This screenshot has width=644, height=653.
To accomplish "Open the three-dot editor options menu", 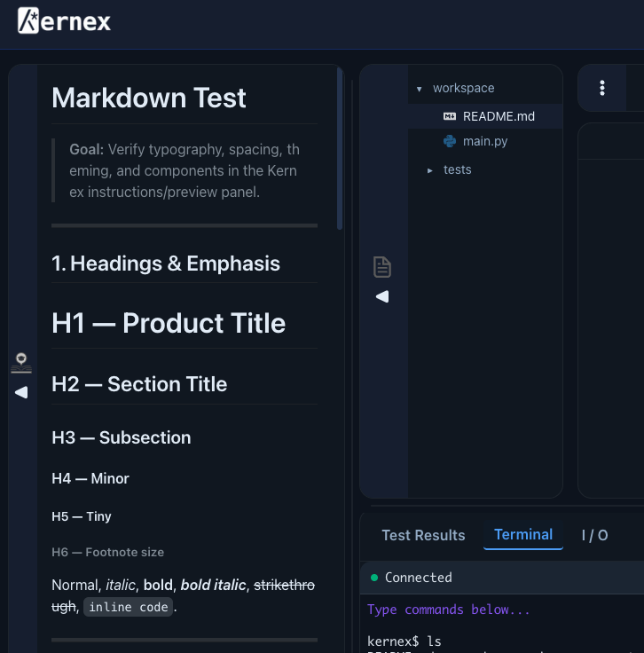I will click(x=602, y=88).
